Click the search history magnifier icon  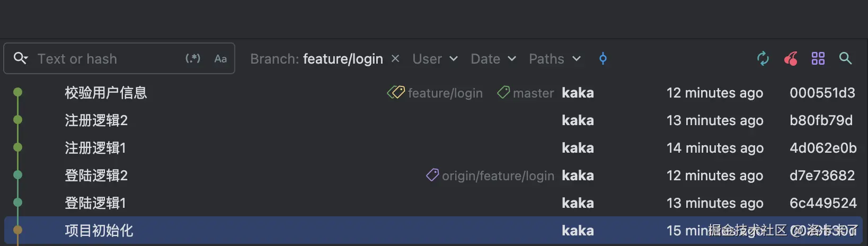[x=21, y=58]
